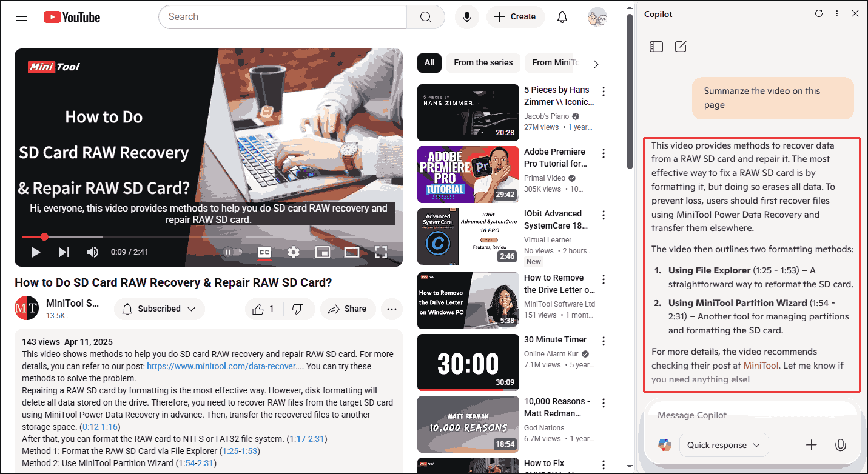Start voice search with microphone icon
This screenshot has height=474, width=868.
(467, 17)
